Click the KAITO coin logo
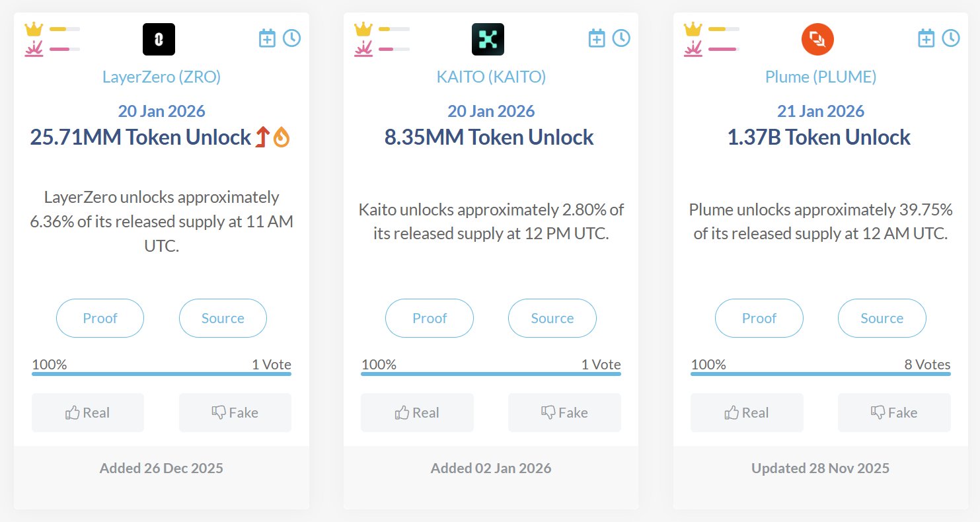Viewport: 980px width, 522px height. pos(488,39)
